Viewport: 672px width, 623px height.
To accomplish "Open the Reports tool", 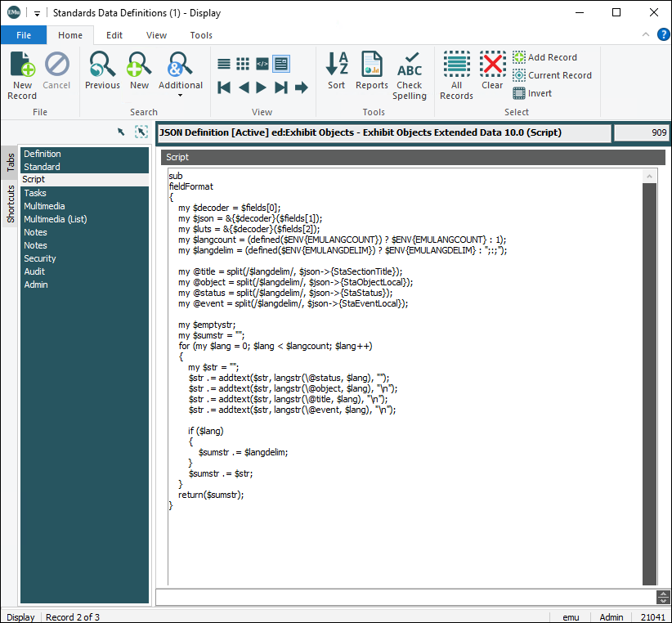I will pos(372,70).
